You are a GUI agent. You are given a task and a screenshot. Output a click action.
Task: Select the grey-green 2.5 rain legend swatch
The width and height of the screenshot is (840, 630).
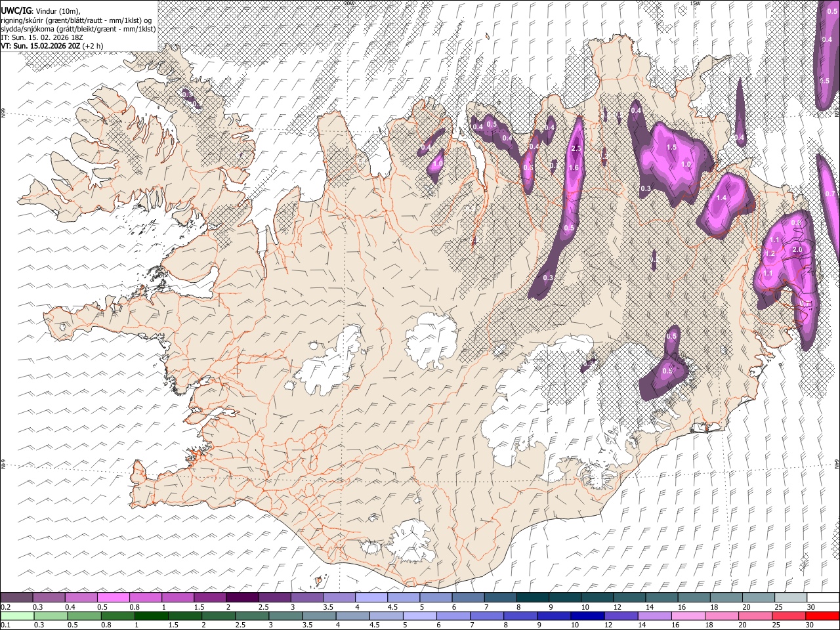[x=253, y=616]
